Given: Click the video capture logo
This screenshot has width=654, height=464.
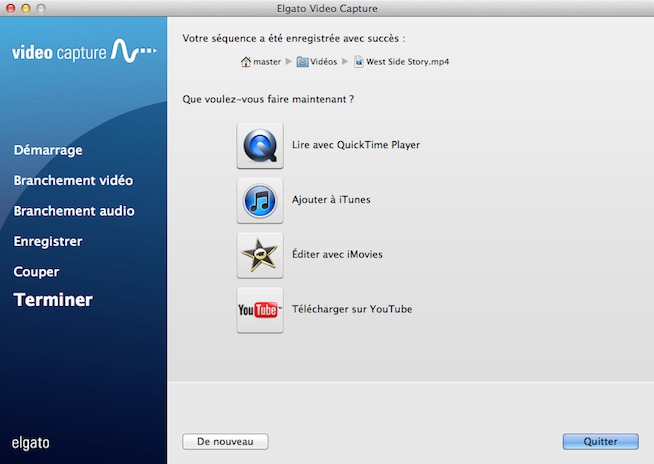Looking at the screenshot, I should [x=83, y=51].
